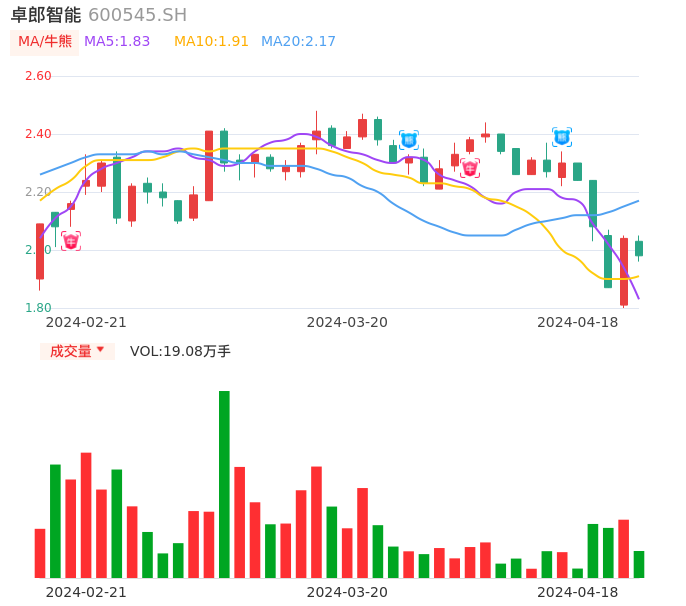
Task: Click the last green volume bar on the right
Action: click(639, 564)
